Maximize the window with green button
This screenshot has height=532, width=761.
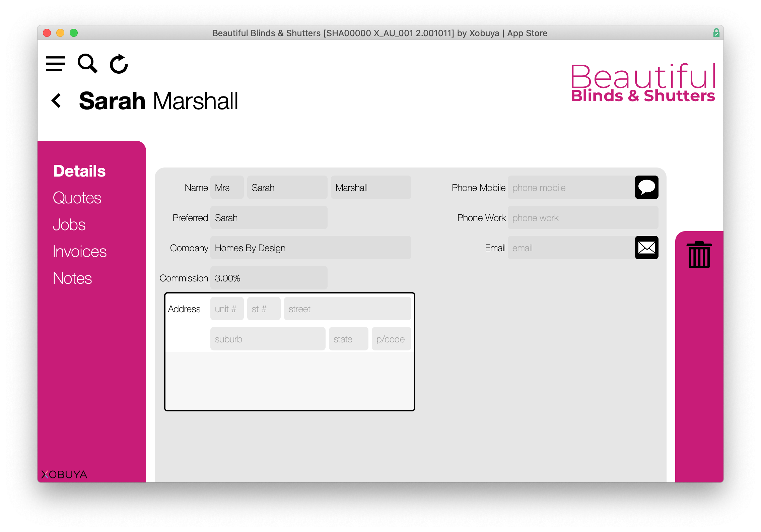point(74,33)
